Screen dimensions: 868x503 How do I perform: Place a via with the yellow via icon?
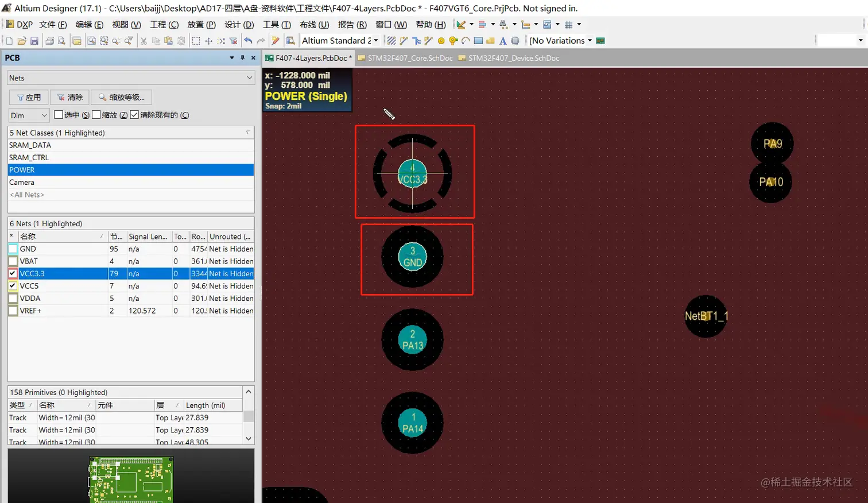(453, 41)
